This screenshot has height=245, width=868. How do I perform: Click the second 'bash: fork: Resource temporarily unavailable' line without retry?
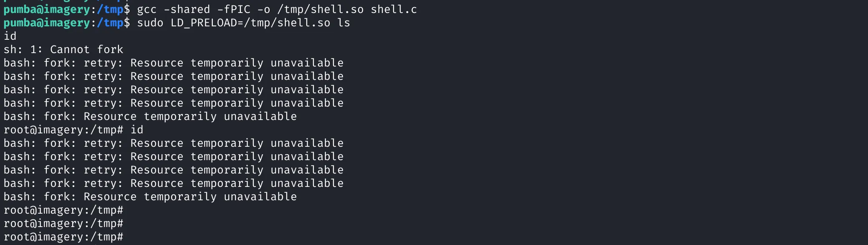tap(150, 197)
